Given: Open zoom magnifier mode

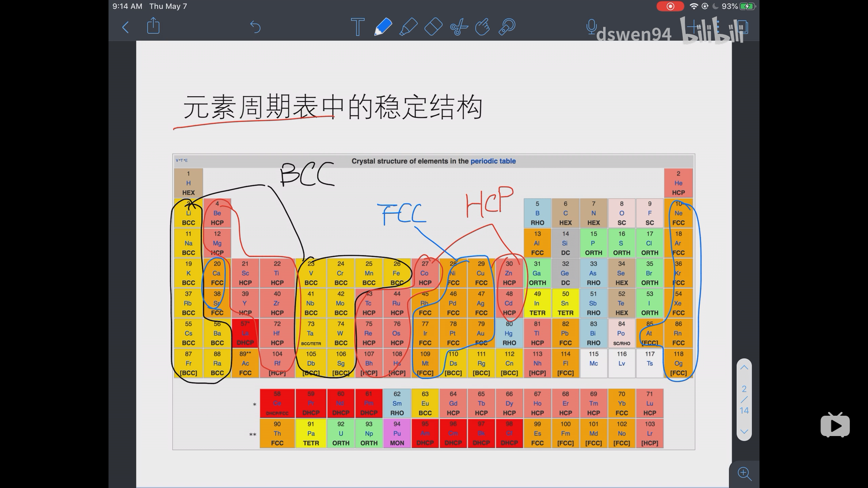Looking at the screenshot, I should (745, 474).
